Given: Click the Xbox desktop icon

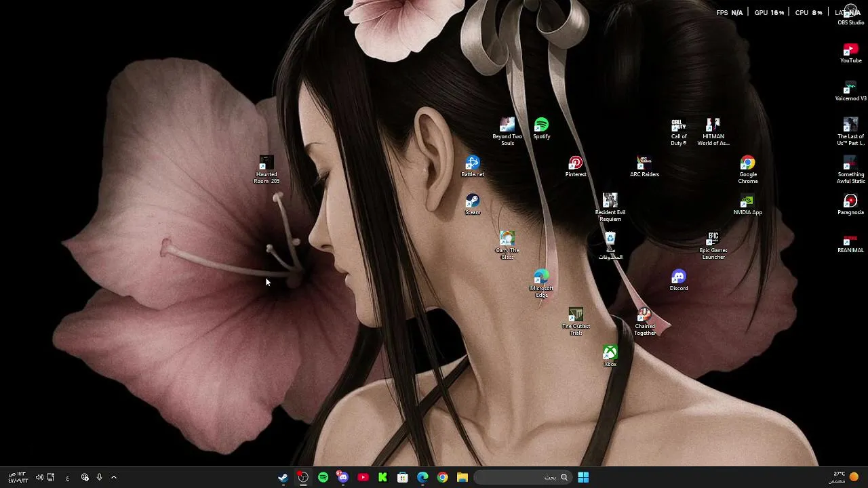Looking at the screenshot, I should [x=610, y=356].
